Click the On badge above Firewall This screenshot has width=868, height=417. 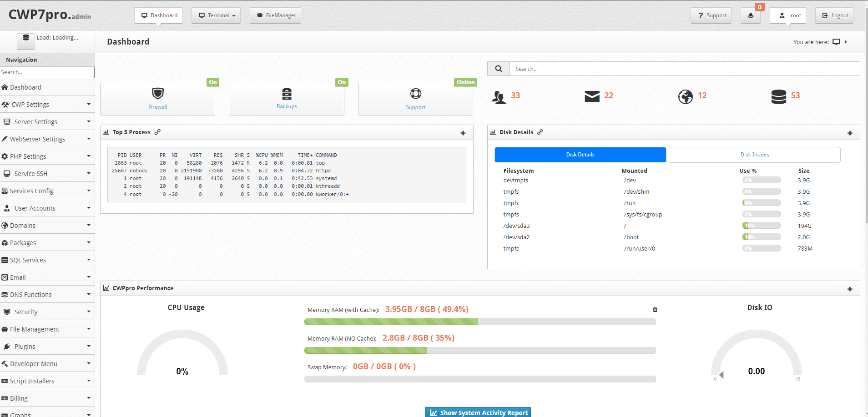tap(213, 82)
